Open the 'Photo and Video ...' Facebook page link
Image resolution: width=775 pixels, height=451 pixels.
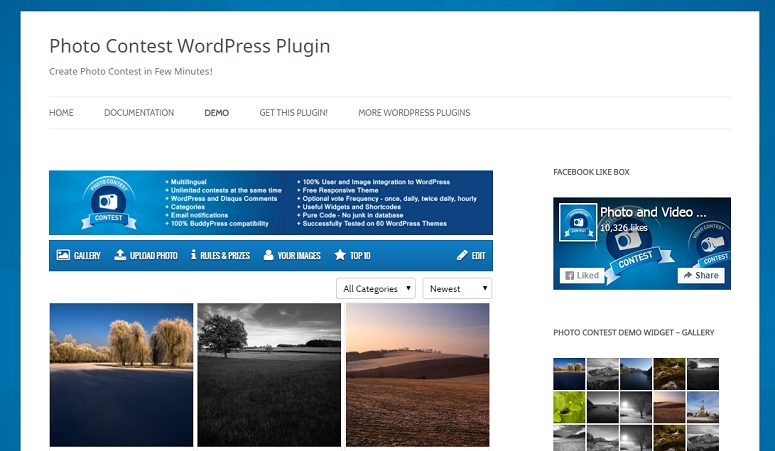pos(653,212)
